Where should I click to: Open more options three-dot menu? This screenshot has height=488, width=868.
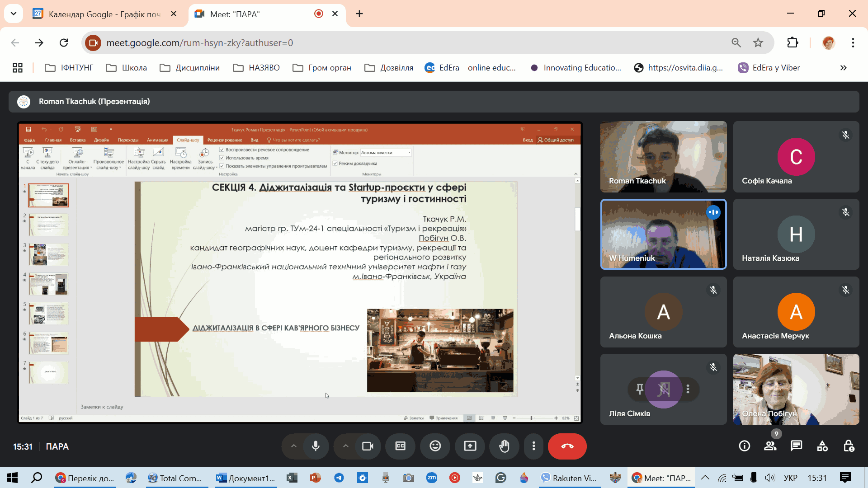point(534,446)
